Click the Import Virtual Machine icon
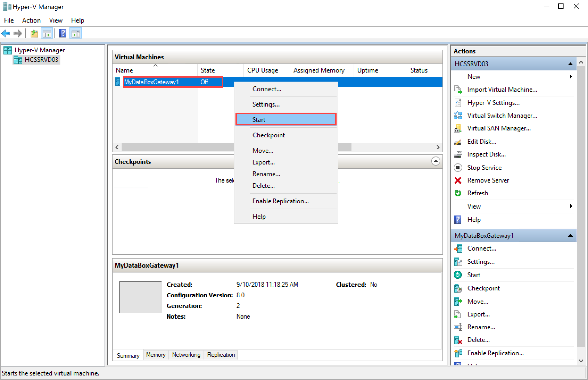The height and width of the screenshot is (380, 588). 457,90
